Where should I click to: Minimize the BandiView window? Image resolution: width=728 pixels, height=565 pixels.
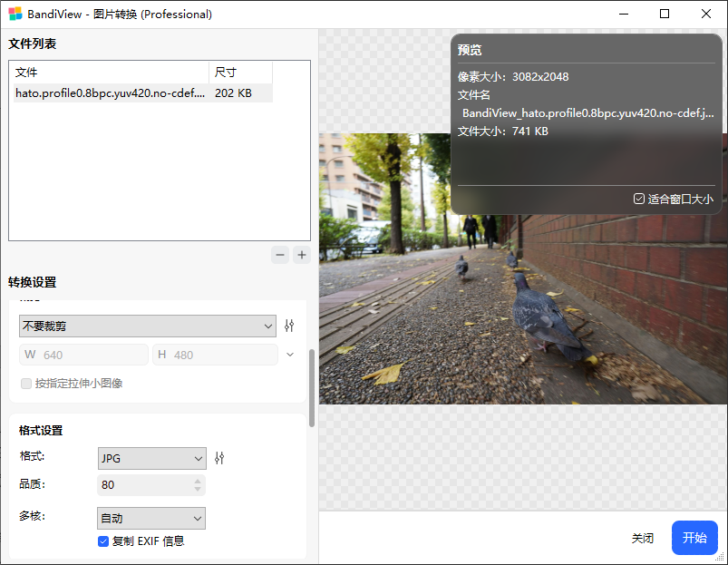pyautogui.click(x=624, y=14)
